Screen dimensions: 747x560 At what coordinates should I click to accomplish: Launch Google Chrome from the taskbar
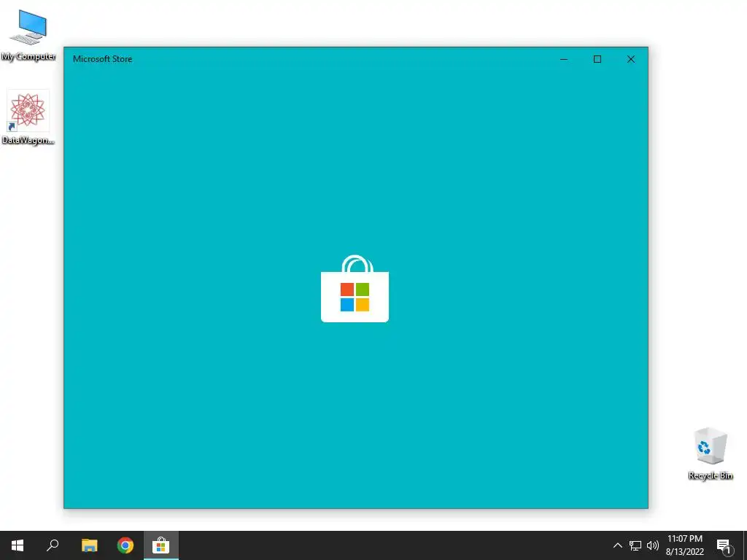click(x=125, y=545)
